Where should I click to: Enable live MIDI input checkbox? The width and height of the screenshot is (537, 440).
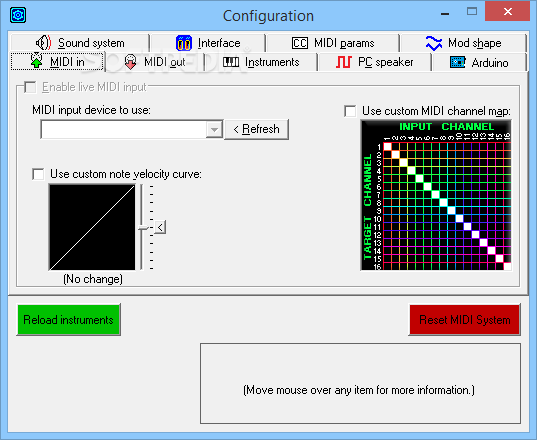30,87
